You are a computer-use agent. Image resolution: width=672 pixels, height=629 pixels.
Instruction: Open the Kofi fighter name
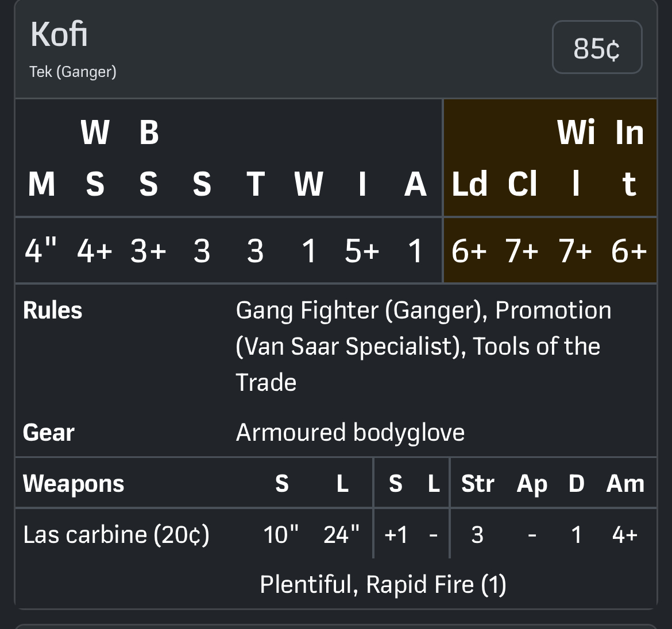59,34
